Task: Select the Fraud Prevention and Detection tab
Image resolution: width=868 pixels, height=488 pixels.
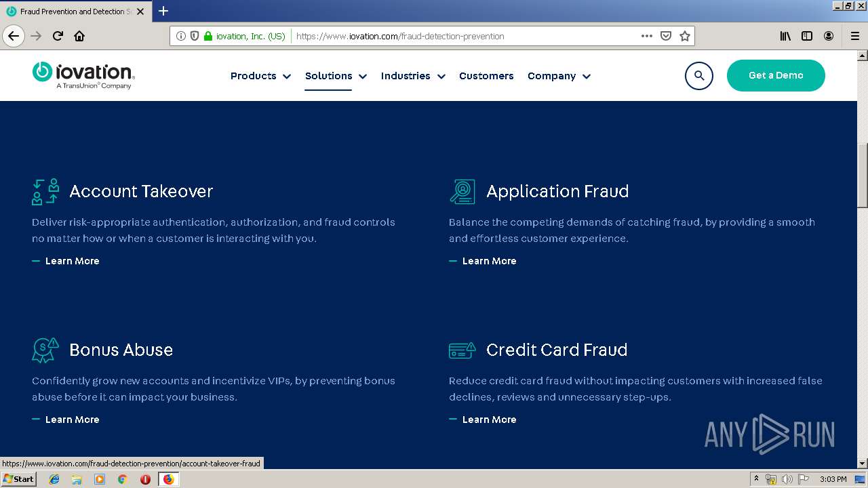Action: point(75,12)
